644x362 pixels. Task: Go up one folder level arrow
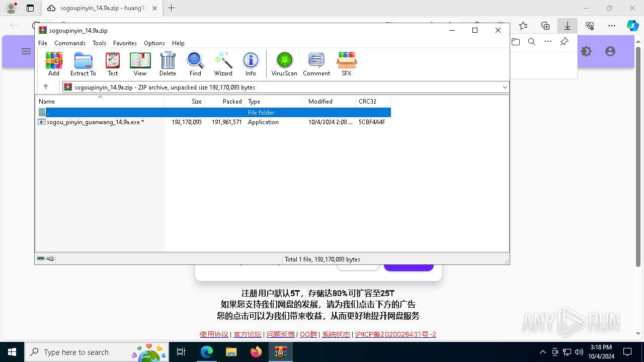coord(46,87)
